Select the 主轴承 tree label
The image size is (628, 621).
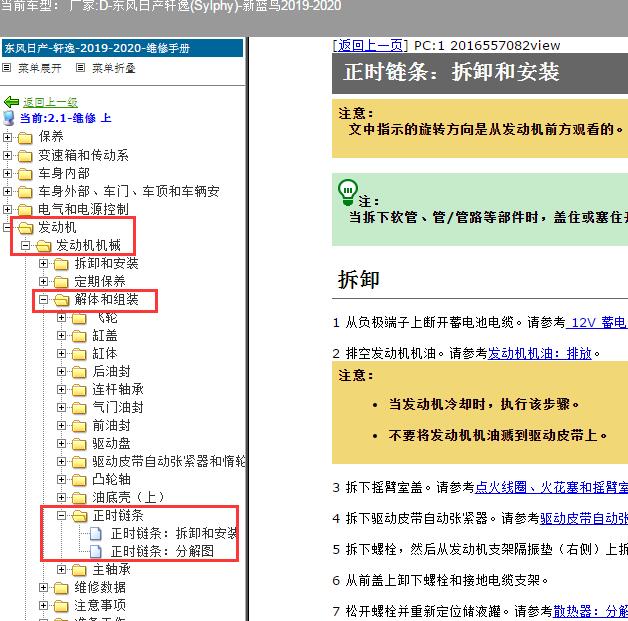pos(111,569)
